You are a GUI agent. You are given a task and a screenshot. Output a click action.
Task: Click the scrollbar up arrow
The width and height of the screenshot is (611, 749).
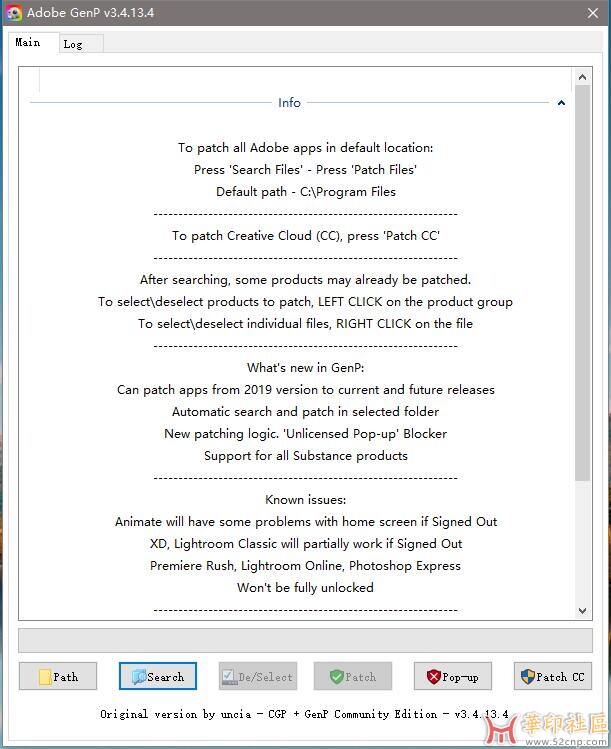pyautogui.click(x=582, y=77)
